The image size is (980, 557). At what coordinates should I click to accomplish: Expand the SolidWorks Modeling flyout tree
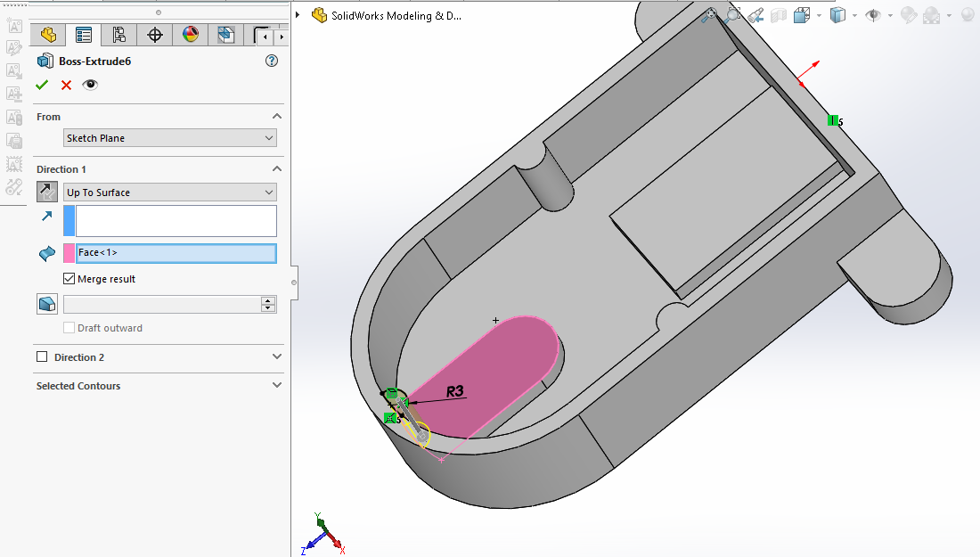tap(298, 15)
